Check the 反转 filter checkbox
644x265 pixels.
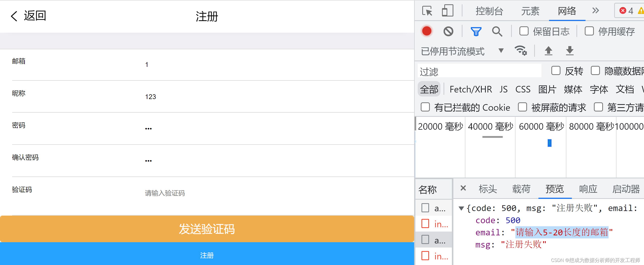point(556,71)
